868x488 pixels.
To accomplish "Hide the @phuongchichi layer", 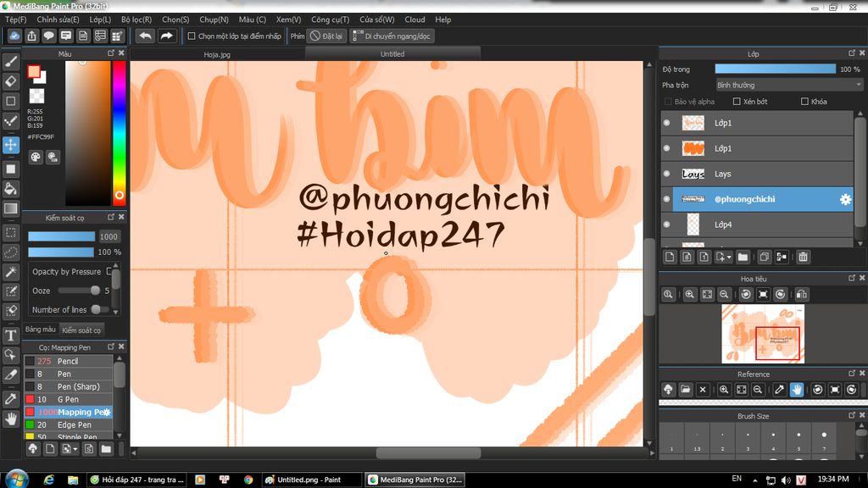I will (x=666, y=199).
